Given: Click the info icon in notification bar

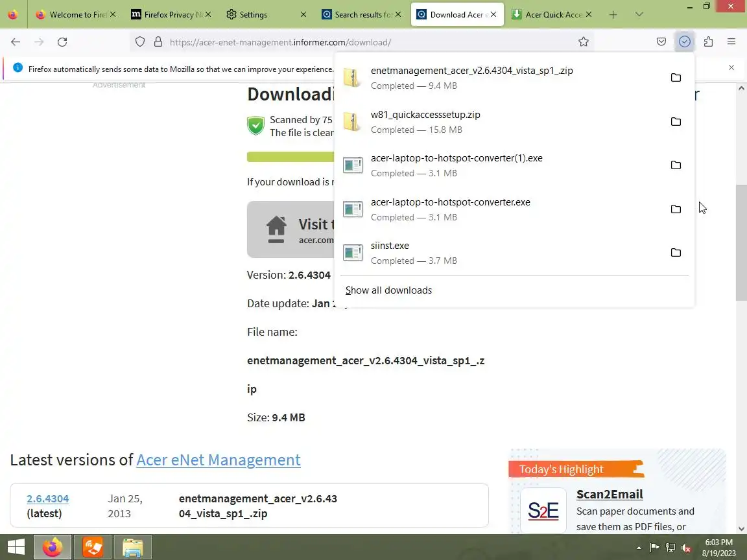Looking at the screenshot, I should [18, 67].
